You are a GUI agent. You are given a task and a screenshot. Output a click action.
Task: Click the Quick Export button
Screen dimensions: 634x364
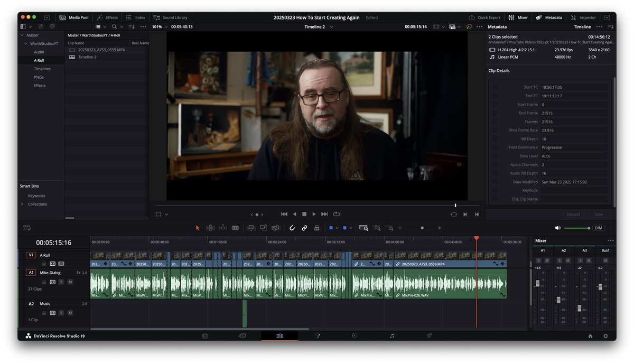pyautogui.click(x=484, y=17)
